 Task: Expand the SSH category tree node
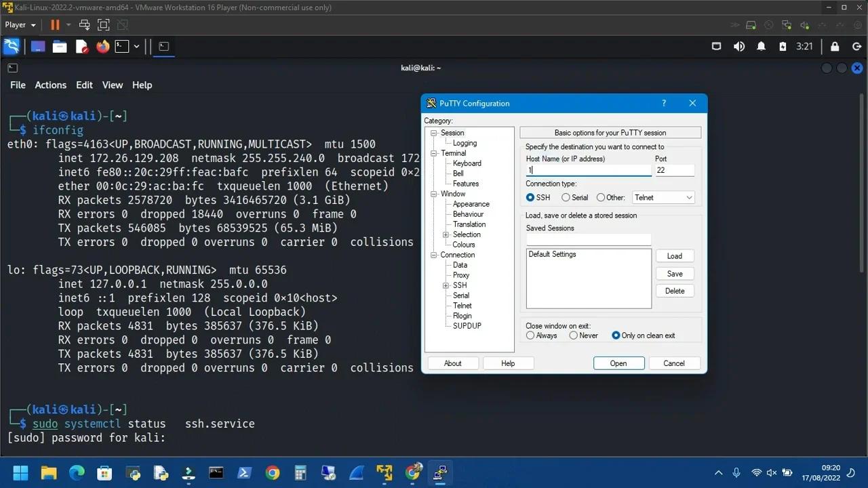pyautogui.click(x=446, y=285)
